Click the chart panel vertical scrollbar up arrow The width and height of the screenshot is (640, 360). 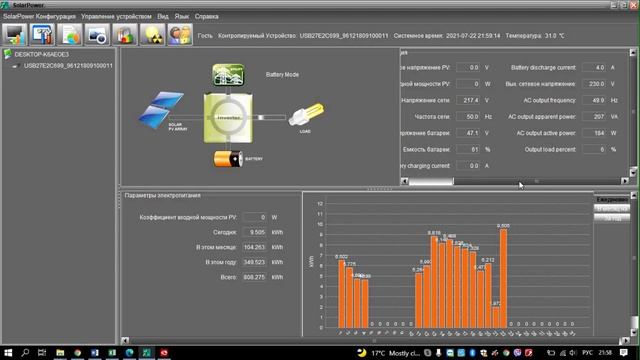coord(634,196)
